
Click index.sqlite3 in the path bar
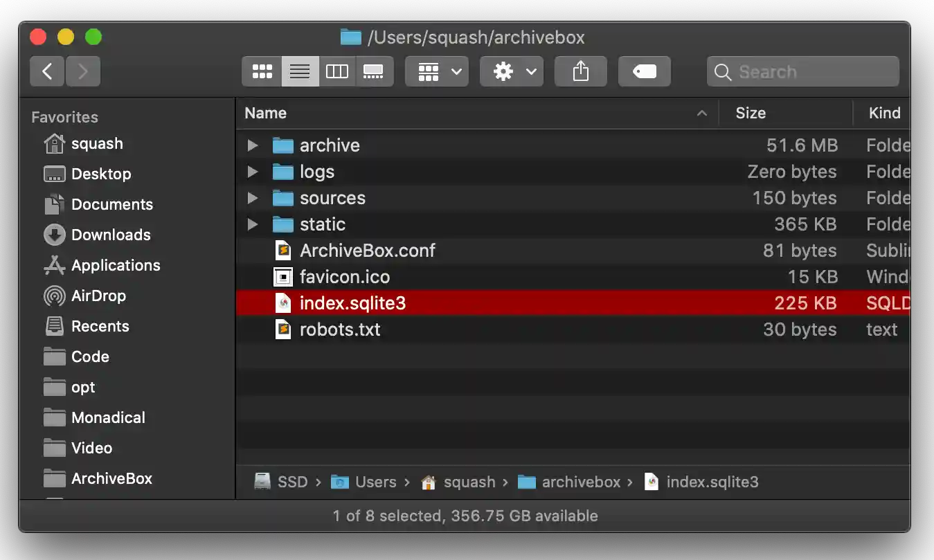tap(701, 482)
